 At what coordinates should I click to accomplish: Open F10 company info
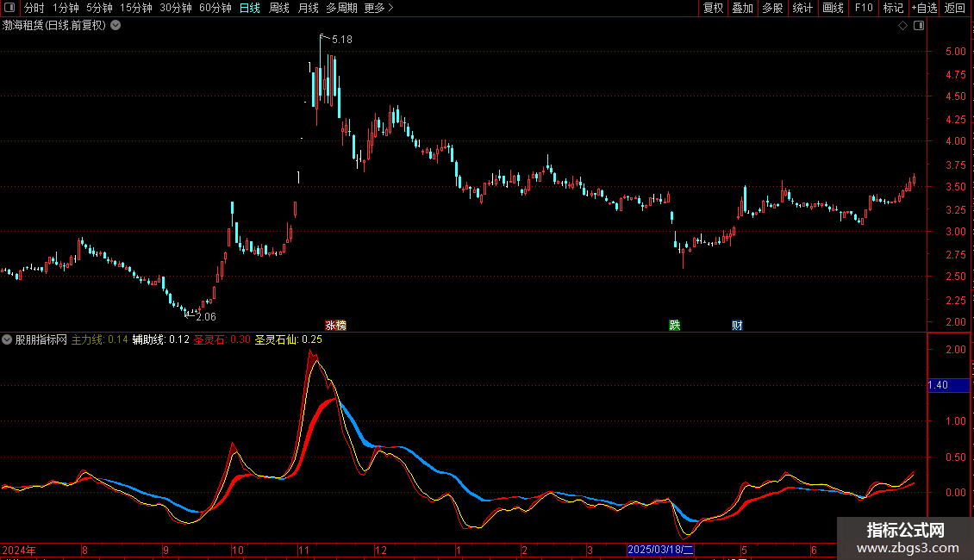[x=864, y=8]
